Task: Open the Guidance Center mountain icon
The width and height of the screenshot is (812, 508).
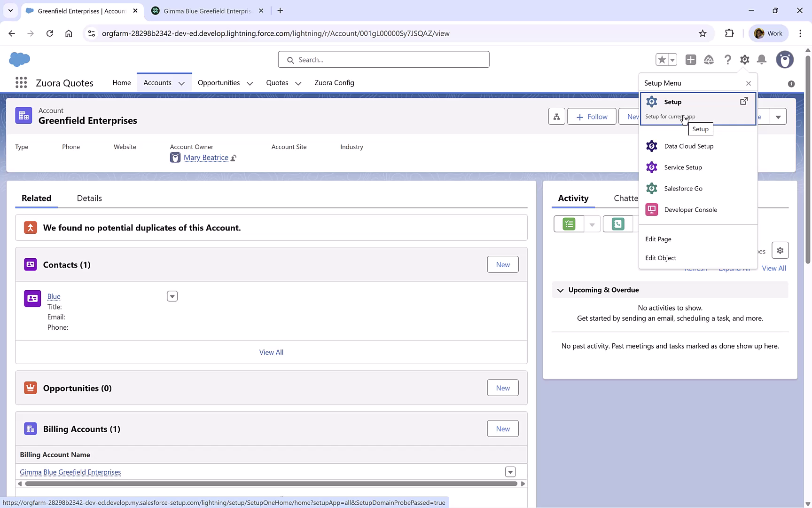Action: 709,60
